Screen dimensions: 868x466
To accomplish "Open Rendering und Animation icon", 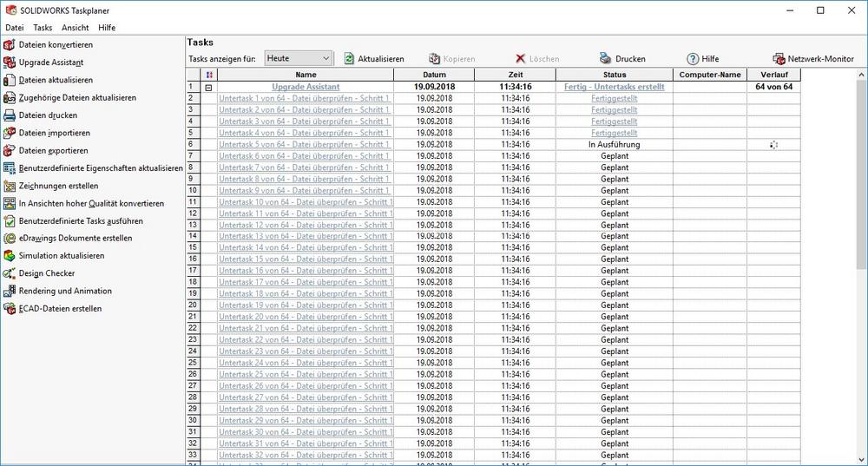I will coord(10,292).
